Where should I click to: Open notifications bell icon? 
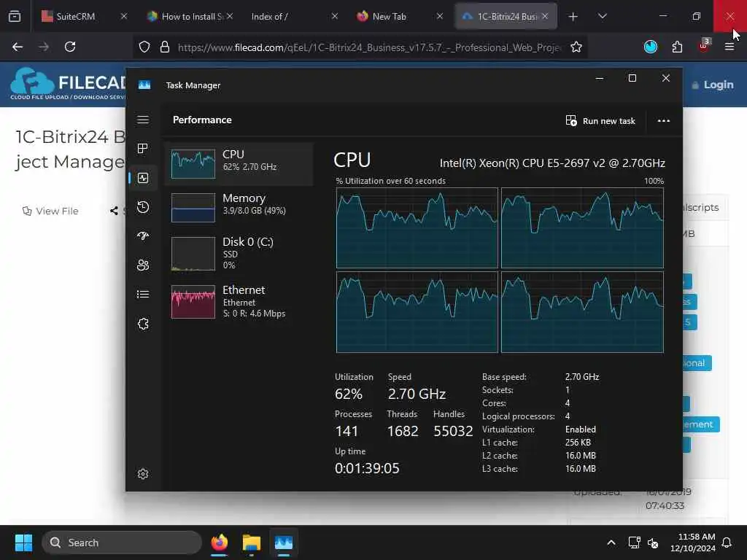click(727, 542)
